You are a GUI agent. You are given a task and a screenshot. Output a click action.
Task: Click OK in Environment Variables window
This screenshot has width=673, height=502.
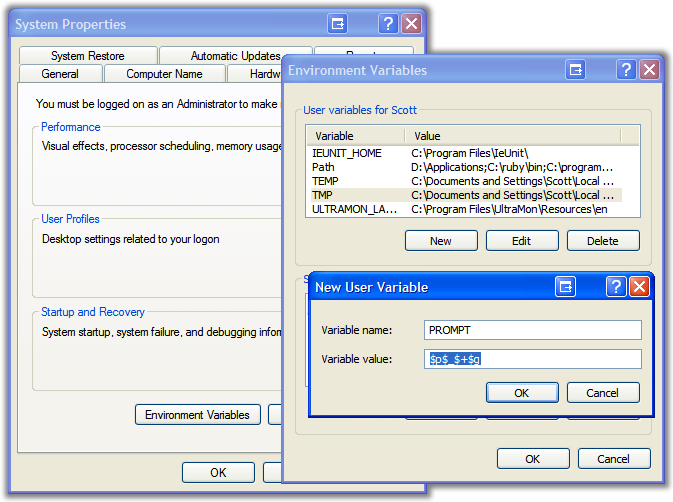tap(533, 459)
